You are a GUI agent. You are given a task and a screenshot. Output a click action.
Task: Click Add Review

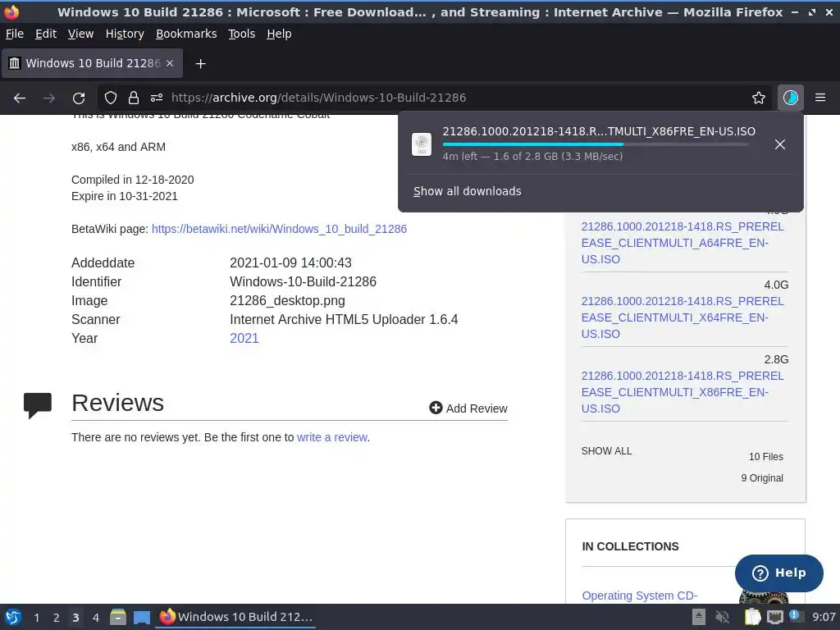468,409
